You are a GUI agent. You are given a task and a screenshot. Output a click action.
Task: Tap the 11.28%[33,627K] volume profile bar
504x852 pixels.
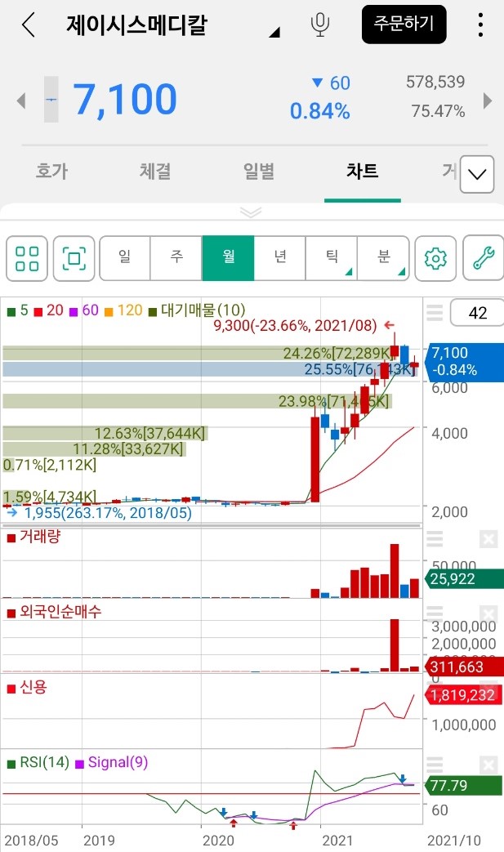coord(94,448)
